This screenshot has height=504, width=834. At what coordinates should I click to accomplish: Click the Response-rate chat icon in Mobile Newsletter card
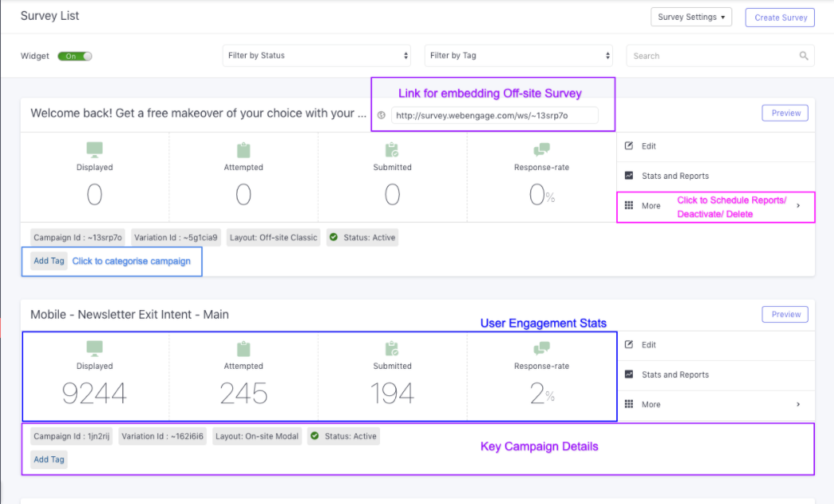(541, 348)
